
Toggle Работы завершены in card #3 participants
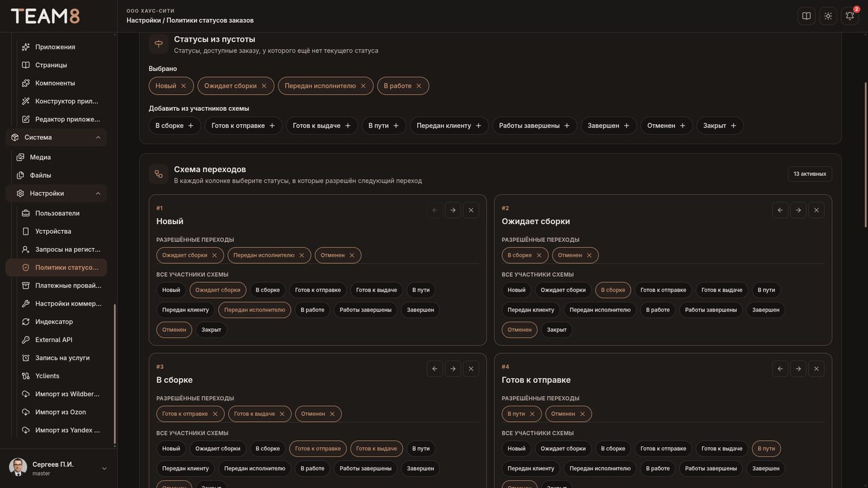click(366, 469)
